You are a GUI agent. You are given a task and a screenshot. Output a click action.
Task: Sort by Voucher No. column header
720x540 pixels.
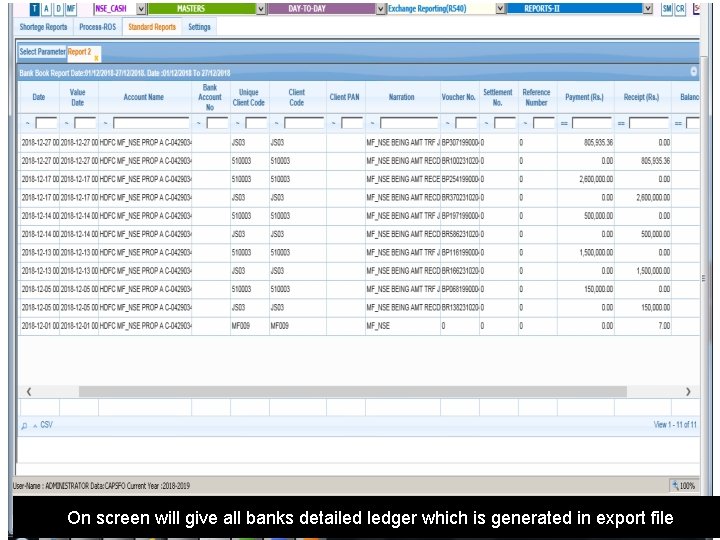[x=459, y=97]
